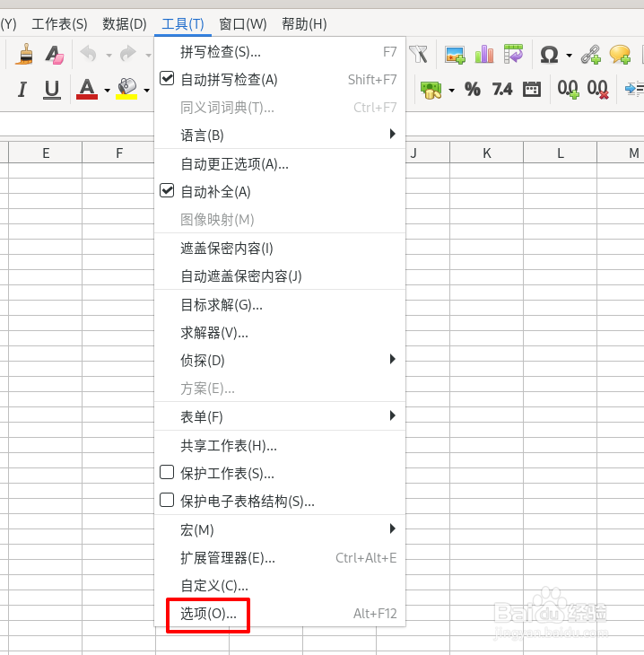Open 目标求解(G)... dialog
The image size is (644, 655).
[x=280, y=305]
